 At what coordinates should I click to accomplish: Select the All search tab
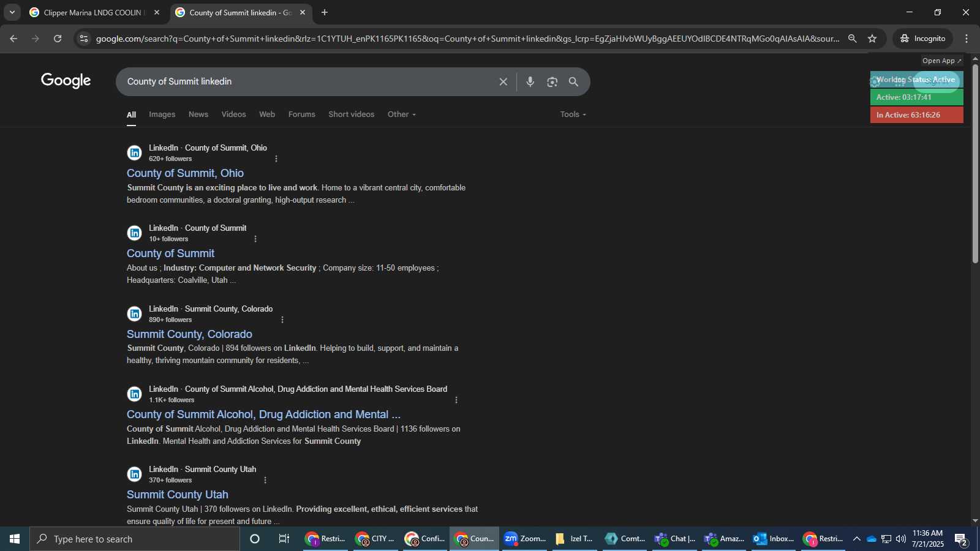pyautogui.click(x=131, y=114)
